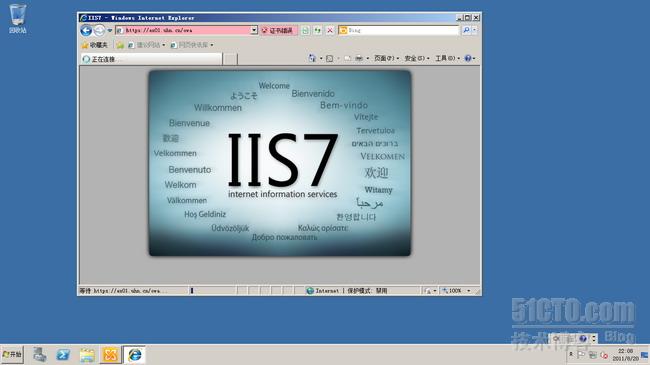Click the language bar help icon
Image resolution: width=650 pixels, height=365 pixels.
583,338
